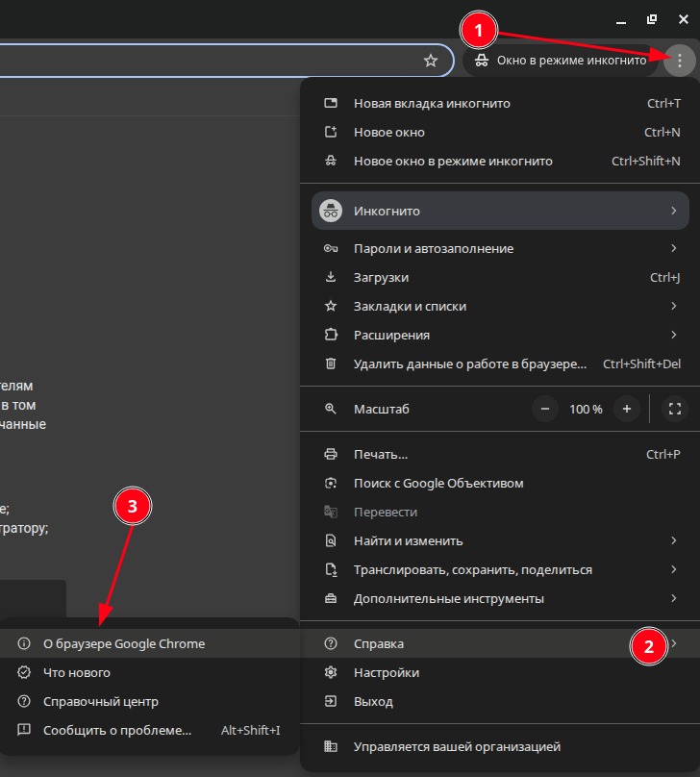Choose Новая вкладка инкогнито

pyautogui.click(x=432, y=103)
